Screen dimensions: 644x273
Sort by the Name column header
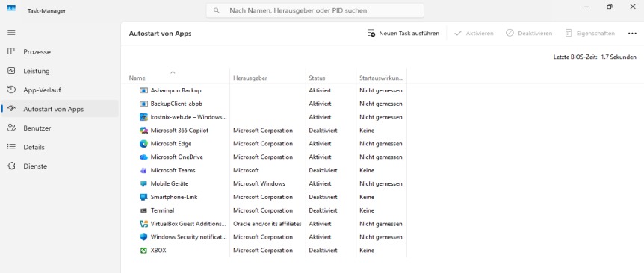(x=176, y=76)
